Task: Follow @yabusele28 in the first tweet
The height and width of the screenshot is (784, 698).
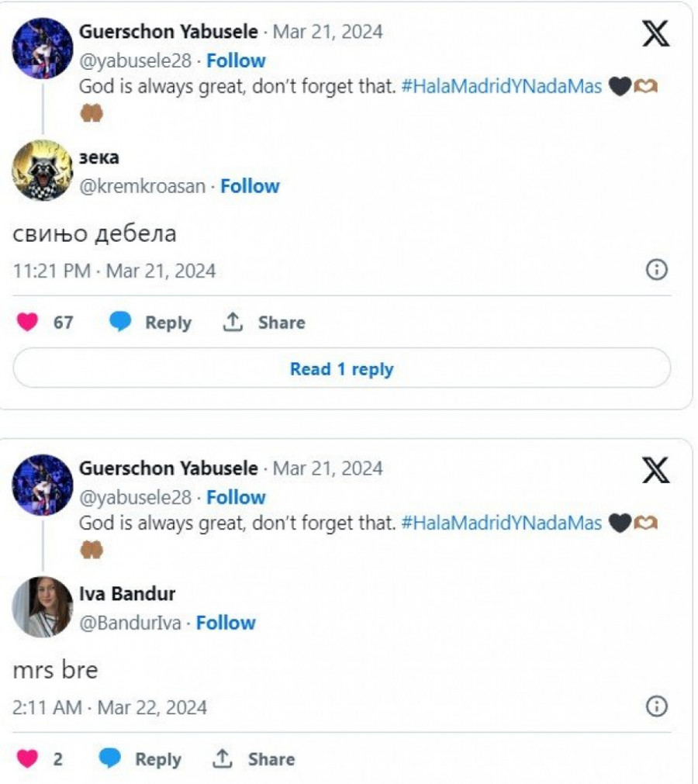Action: [236, 60]
